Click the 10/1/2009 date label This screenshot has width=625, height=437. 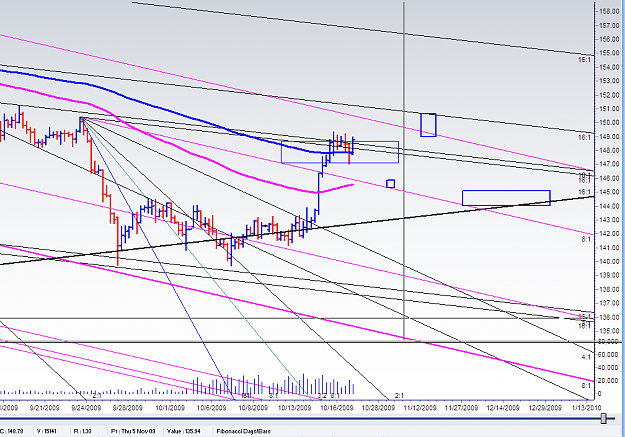point(170,408)
